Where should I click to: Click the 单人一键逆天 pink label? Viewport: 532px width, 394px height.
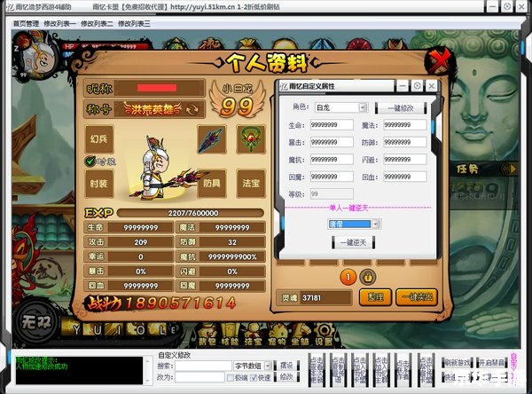pyautogui.click(x=348, y=208)
